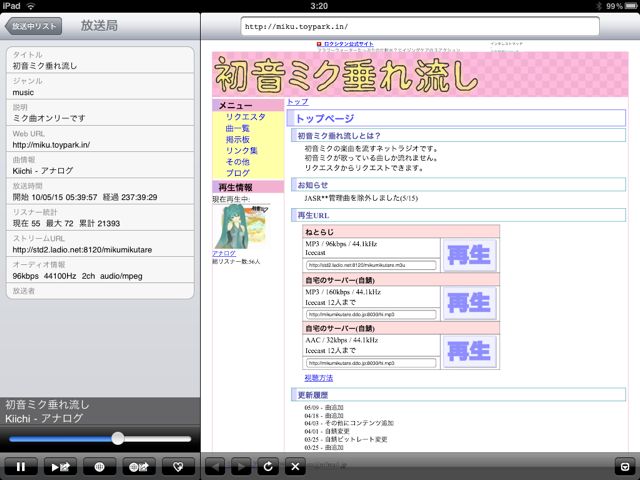Tap the globe-with-share-arrow icon button
Viewport: 640px width, 480px height.
[139, 467]
